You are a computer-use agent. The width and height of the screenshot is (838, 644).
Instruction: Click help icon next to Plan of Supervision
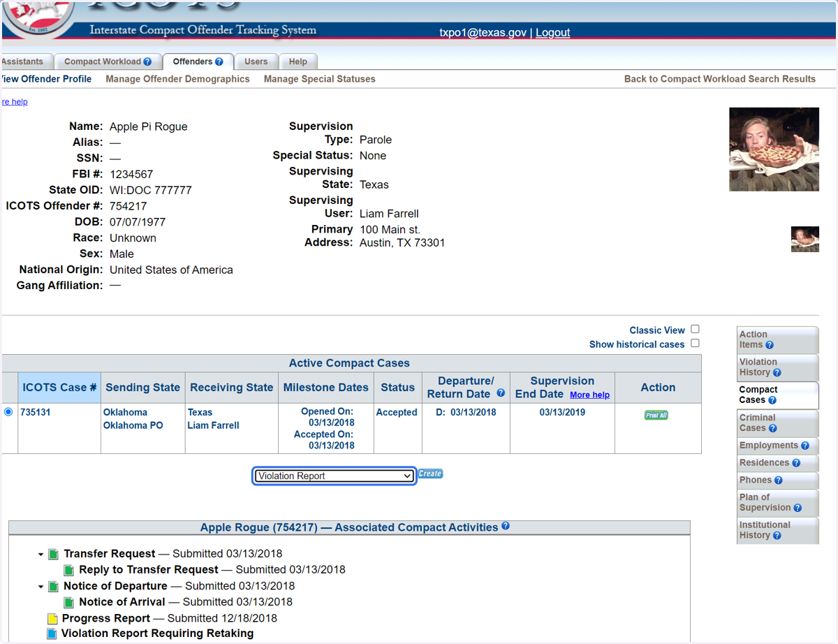[x=797, y=508]
